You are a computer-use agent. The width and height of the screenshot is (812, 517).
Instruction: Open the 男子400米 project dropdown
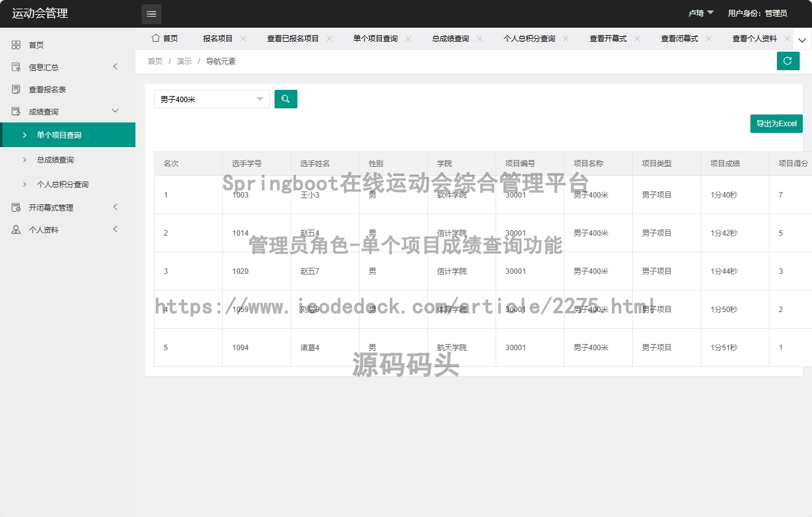click(x=211, y=99)
